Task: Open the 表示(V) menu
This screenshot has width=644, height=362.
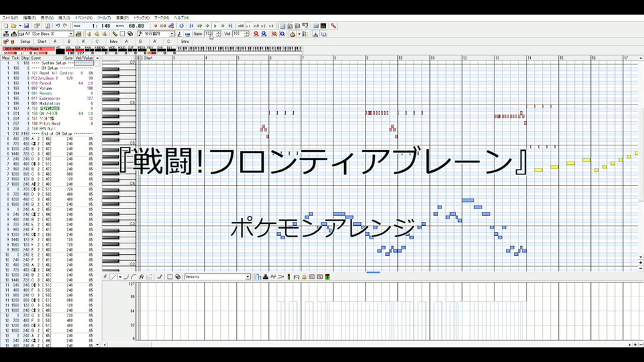Action: pos(47,18)
